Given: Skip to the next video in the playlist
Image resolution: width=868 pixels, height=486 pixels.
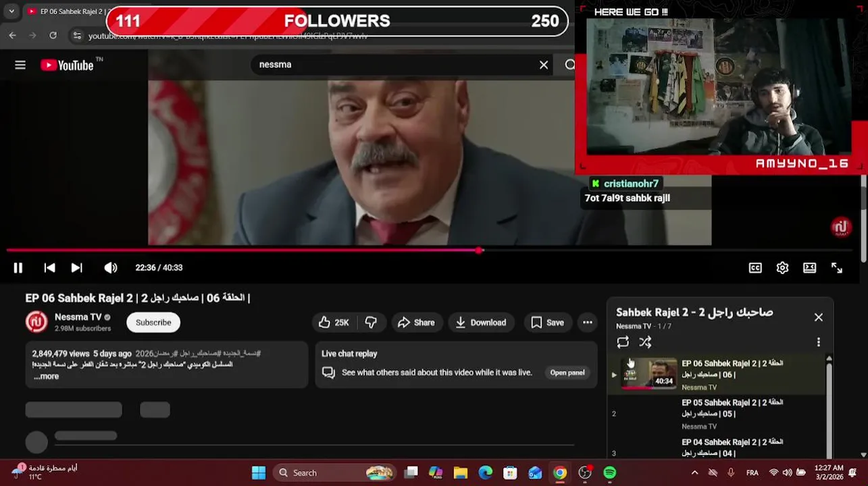Looking at the screenshot, I should [x=77, y=268].
